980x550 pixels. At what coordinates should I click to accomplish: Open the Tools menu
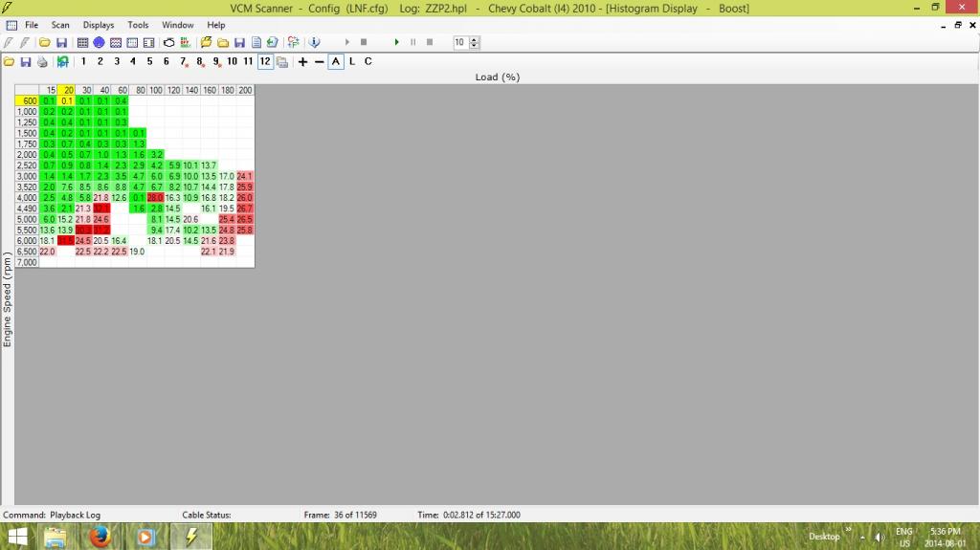(138, 25)
